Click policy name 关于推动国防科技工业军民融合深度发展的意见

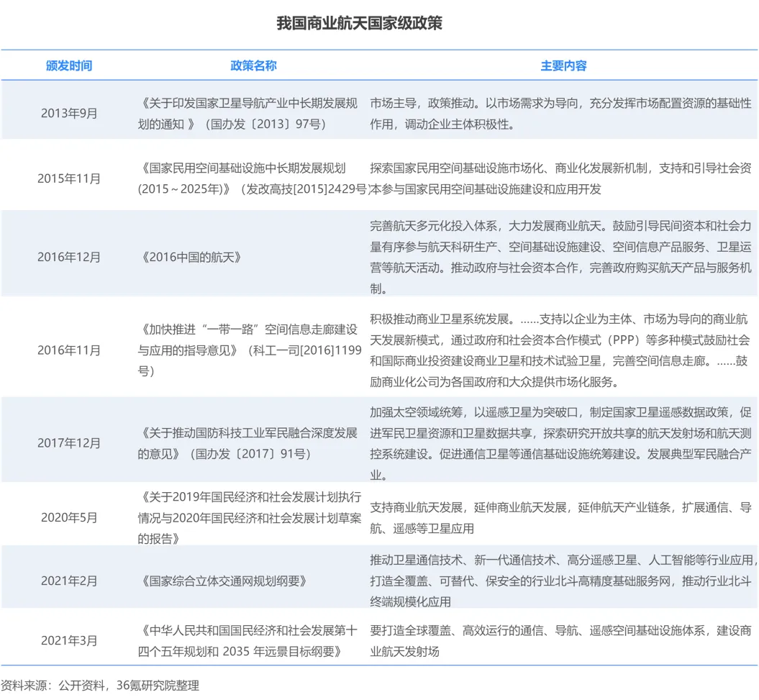click(x=247, y=443)
